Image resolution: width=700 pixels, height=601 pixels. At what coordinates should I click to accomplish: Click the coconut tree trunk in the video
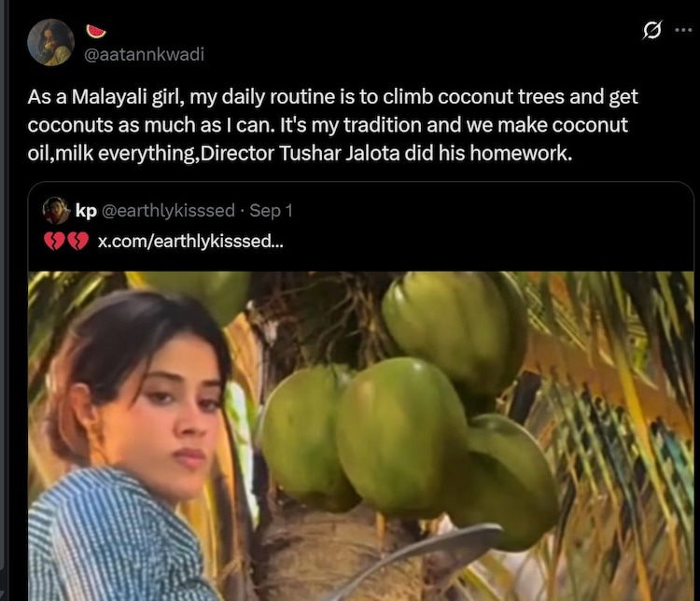pos(308,560)
